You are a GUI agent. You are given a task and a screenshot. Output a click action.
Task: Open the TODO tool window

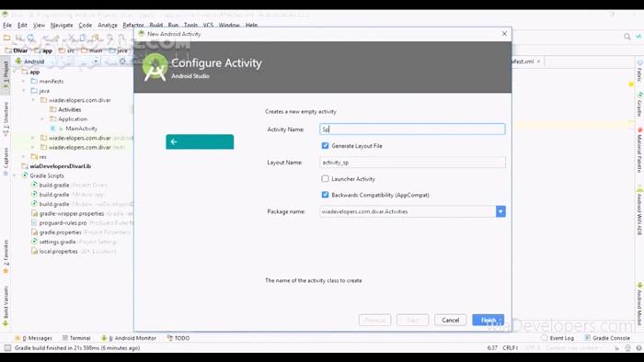[x=178, y=338]
